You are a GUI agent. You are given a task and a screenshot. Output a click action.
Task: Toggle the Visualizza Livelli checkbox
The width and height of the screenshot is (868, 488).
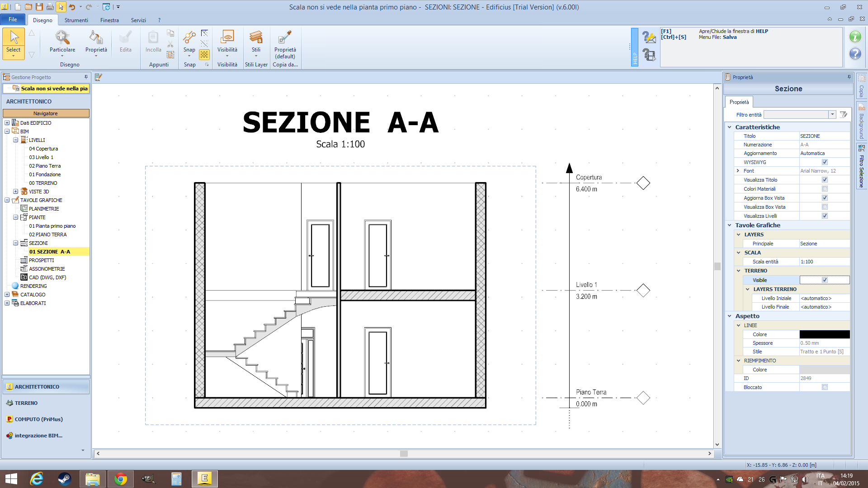click(x=825, y=216)
